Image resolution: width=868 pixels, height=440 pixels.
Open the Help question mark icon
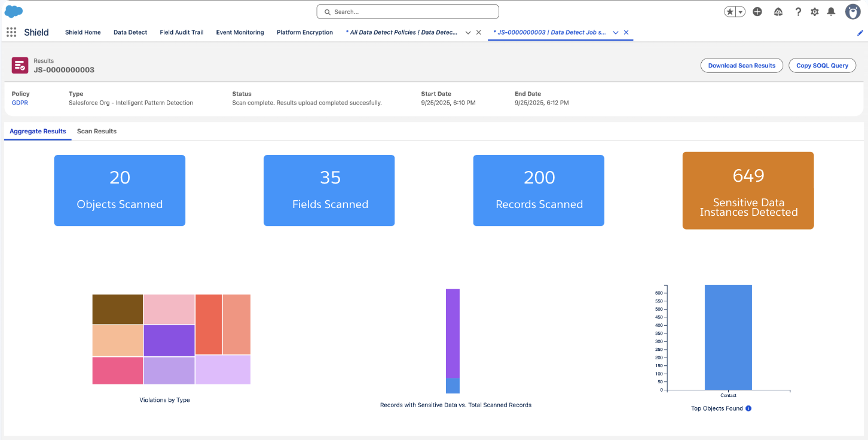point(798,12)
